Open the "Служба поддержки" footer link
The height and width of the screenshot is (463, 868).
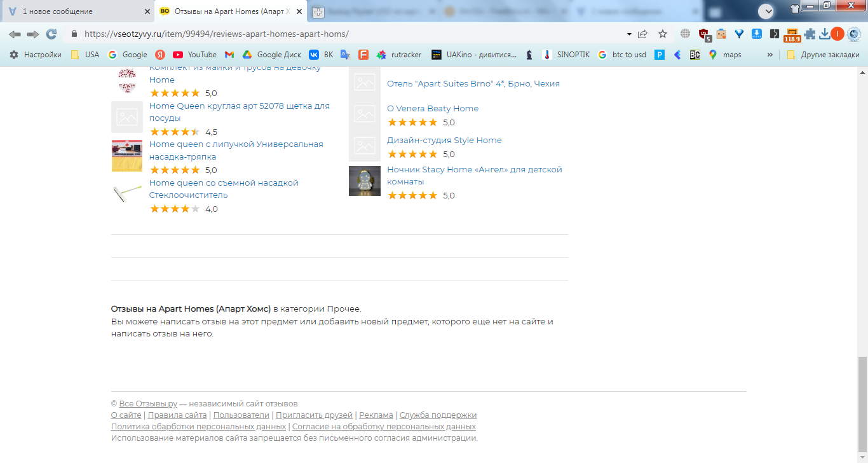pos(438,415)
